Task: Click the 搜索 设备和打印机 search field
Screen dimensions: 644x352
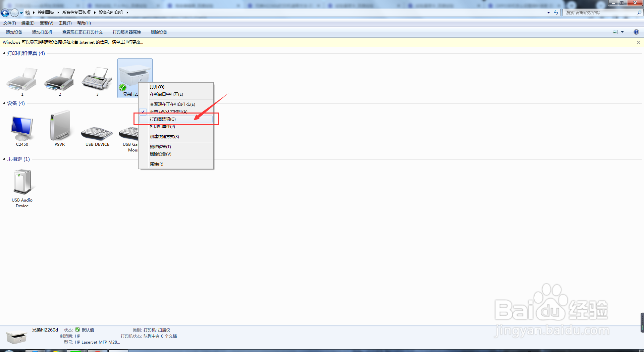Action: click(600, 12)
